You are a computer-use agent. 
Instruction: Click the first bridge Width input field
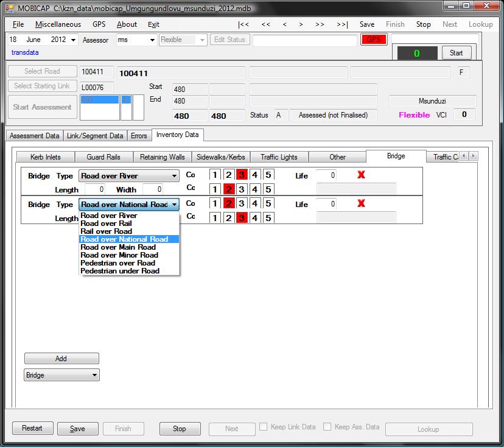152,189
